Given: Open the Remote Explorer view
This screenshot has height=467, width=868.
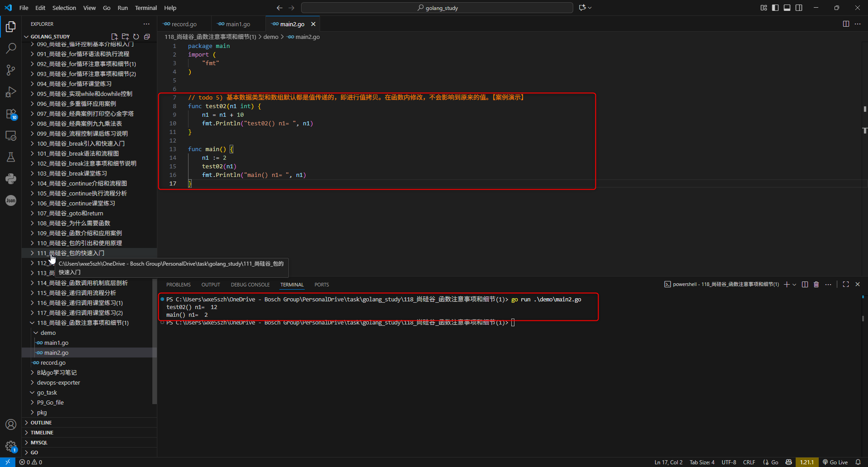Looking at the screenshot, I should click(x=11, y=135).
